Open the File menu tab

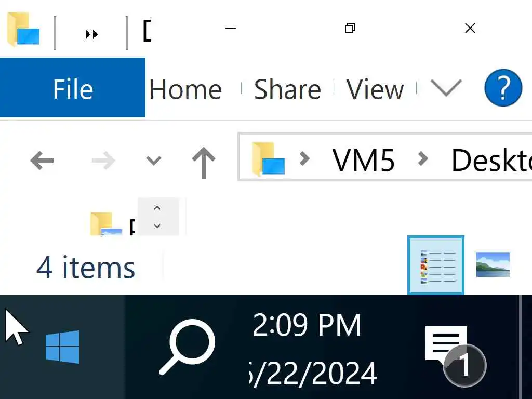tap(73, 88)
